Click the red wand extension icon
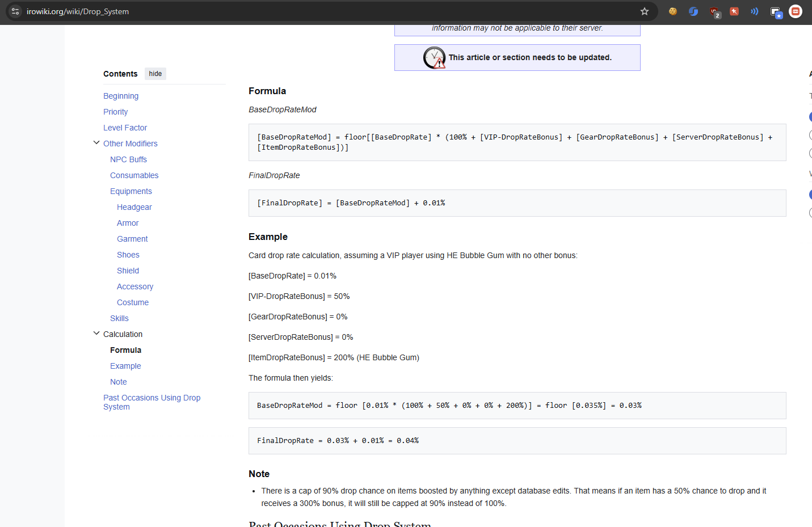Image resolution: width=812 pixels, height=527 pixels. [734, 11]
